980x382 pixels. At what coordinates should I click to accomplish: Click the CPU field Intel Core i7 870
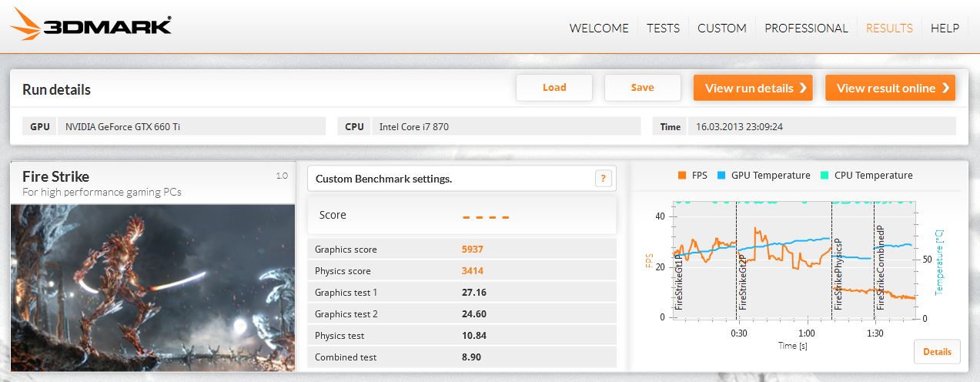506,126
